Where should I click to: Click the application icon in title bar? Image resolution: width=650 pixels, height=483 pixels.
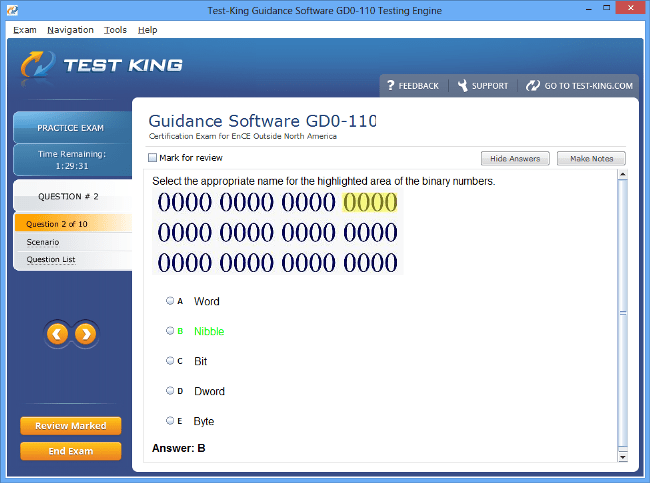click(x=12, y=10)
